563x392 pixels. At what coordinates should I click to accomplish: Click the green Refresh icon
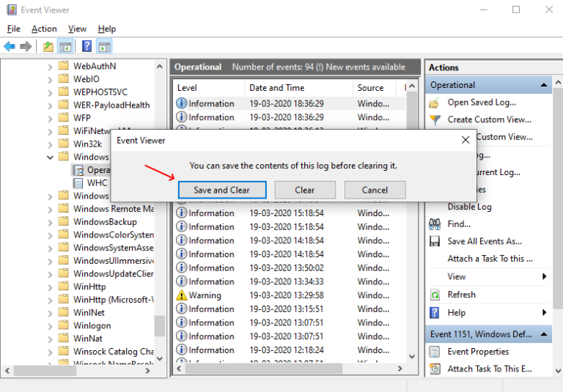(435, 295)
